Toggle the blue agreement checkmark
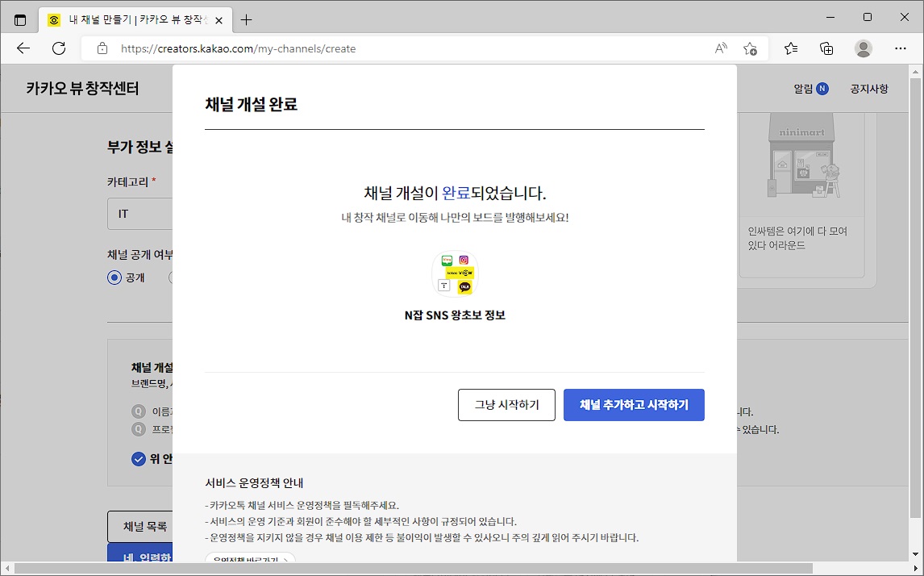The width and height of the screenshot is (924, 576). 139,459
